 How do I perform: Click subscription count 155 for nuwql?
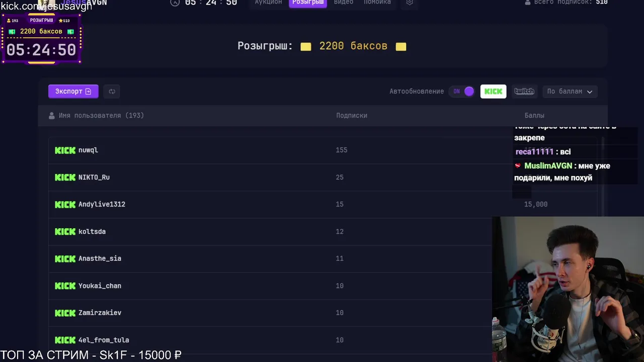[342, 150]
